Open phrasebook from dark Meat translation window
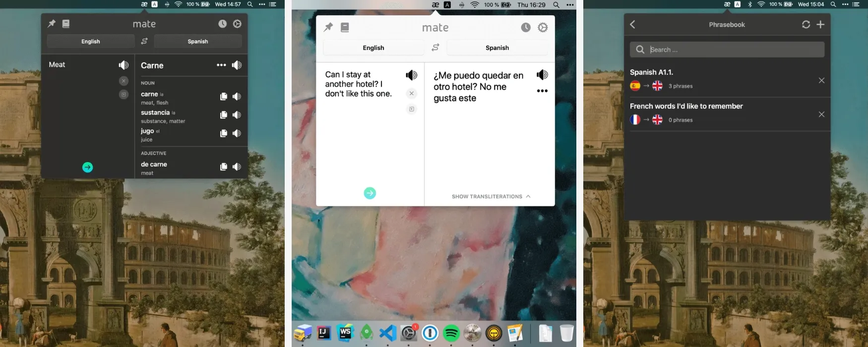Viewport: 868px width, 347px height. point(66,24)
